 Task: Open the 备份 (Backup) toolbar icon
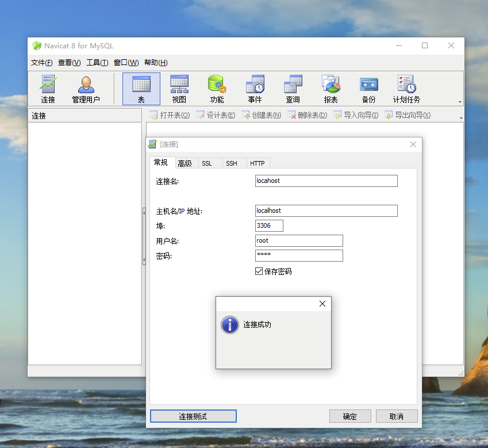click(369, 89)
